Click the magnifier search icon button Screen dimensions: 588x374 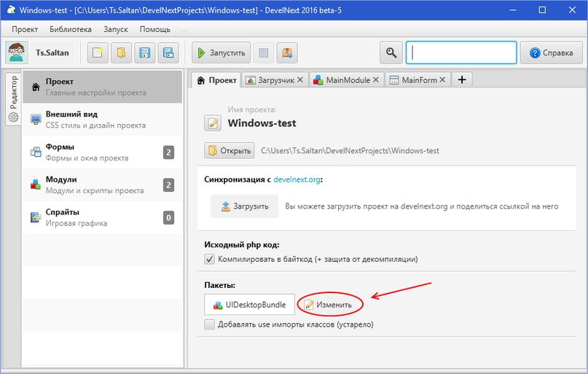click(x=391, y=53)
